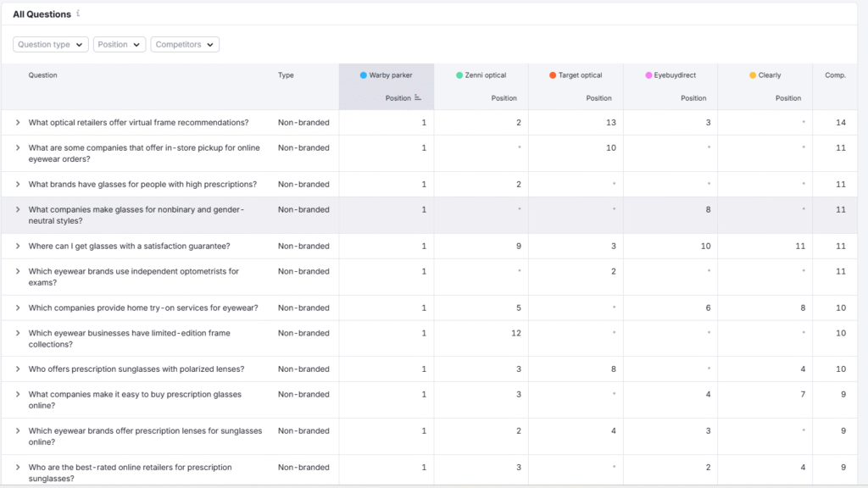868x488 pixels.
Task: Click the pink Eyebuydirect dot
Action: click(648, 75)
